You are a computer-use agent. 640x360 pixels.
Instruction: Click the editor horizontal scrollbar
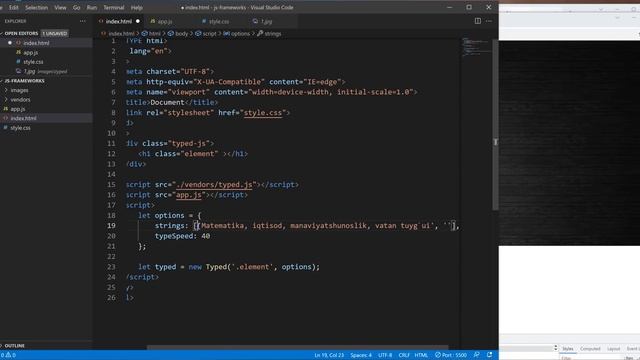[x=297, y=348]
